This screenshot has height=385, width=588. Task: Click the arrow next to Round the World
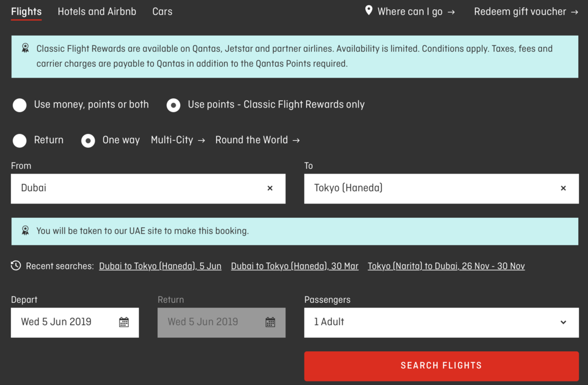pyautogui.click(x=296, y=140)
